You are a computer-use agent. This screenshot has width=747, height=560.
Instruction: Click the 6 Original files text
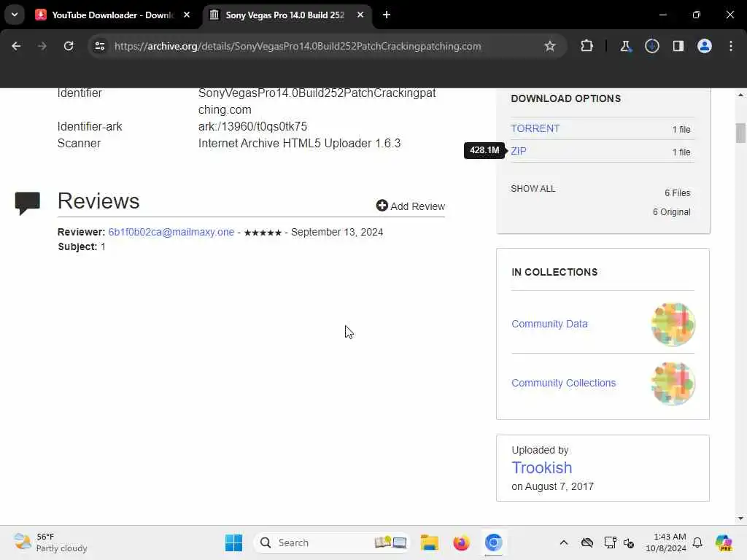pos(671,212)
